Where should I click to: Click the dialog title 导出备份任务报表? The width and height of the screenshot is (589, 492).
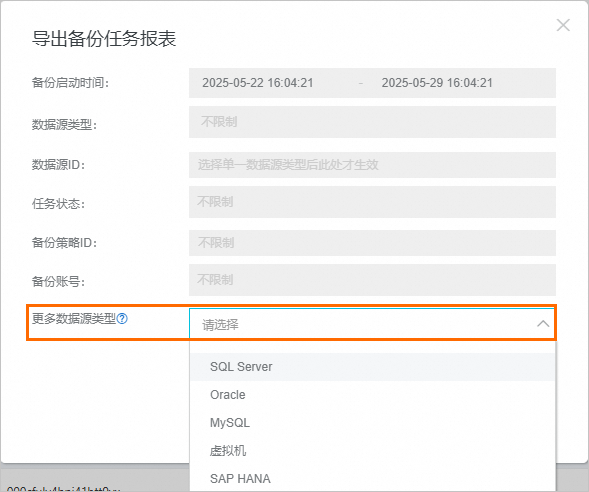(x=104, y=39)
